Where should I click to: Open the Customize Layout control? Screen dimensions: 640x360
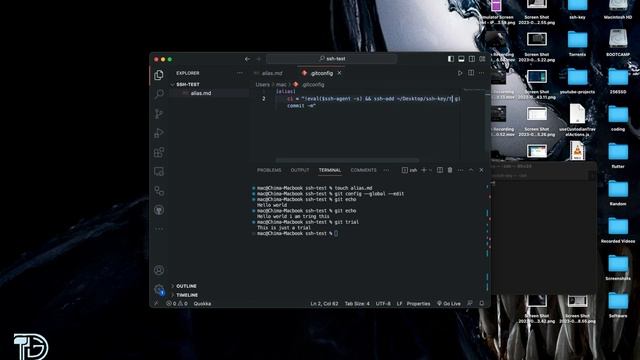pyautogui.click(x=482, y=59)
